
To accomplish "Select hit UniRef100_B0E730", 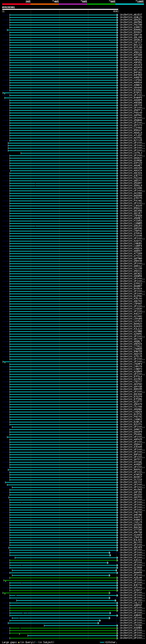I will pos(131,585).
